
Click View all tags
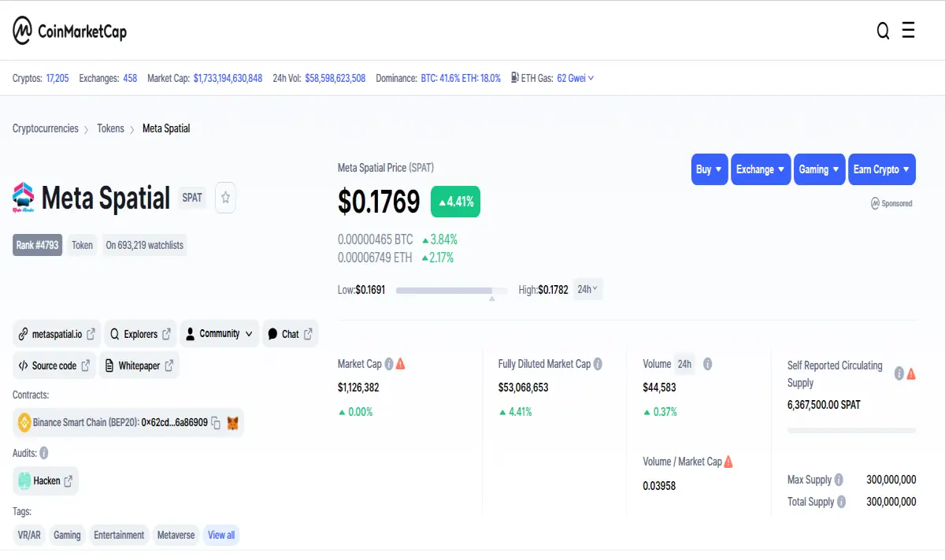tap(221, 535)
